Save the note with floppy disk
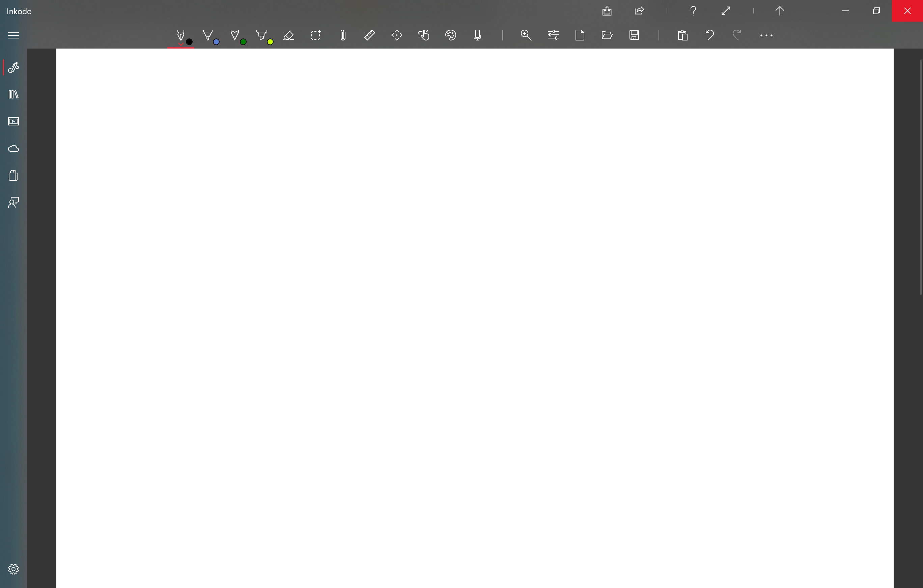Image resolution: width=923 pixels, height=588 pixels. click(x=634, y=35)
